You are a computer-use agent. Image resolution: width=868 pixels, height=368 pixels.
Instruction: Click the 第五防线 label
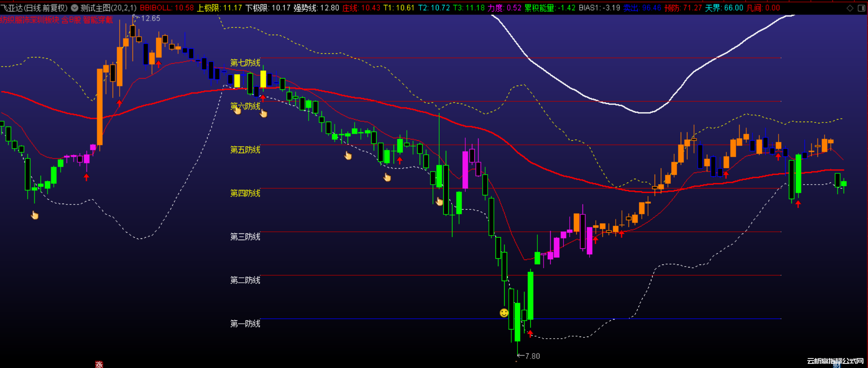tap(245, 149)
